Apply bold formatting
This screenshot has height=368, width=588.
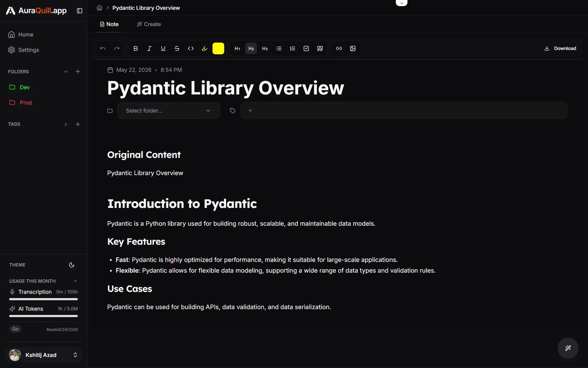136,48
